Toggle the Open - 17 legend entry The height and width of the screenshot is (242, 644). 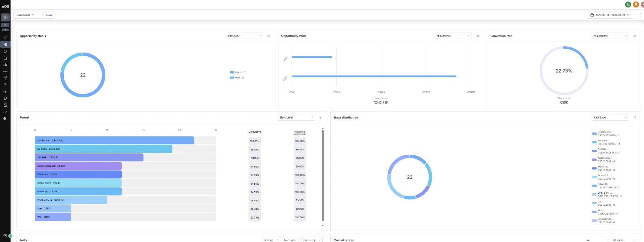point(238,72)
